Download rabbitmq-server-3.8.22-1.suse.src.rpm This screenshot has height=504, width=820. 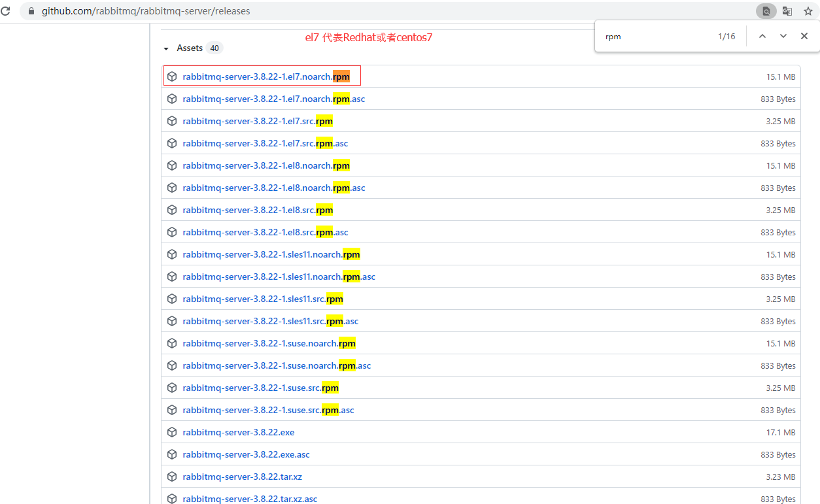click(x=261, y=388)
